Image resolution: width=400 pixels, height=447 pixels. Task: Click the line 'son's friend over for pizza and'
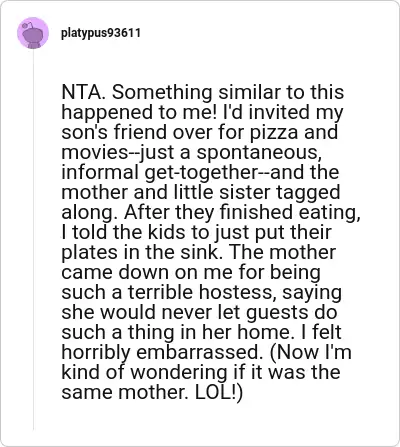(200, 132)
